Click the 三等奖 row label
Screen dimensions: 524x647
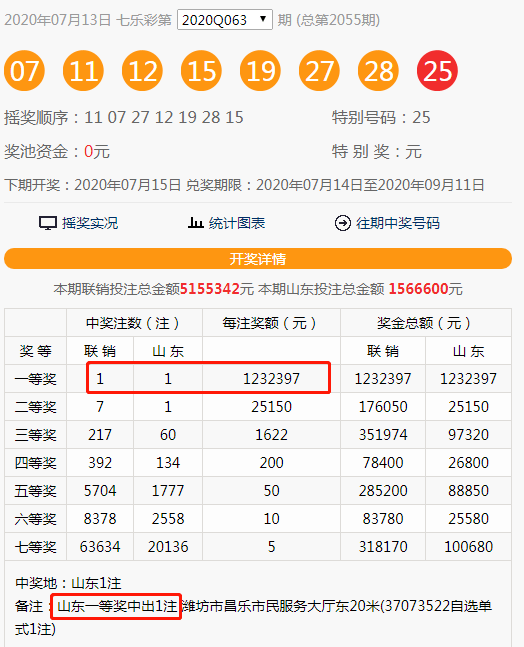pyautogui.click(x=35, y=435)
